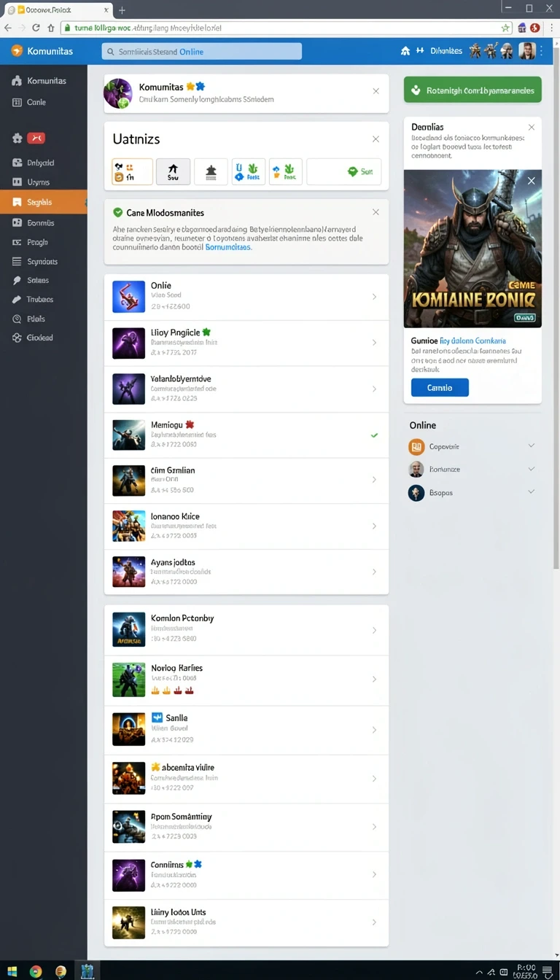Select the third filter tab with the dark figure icon

211,172
